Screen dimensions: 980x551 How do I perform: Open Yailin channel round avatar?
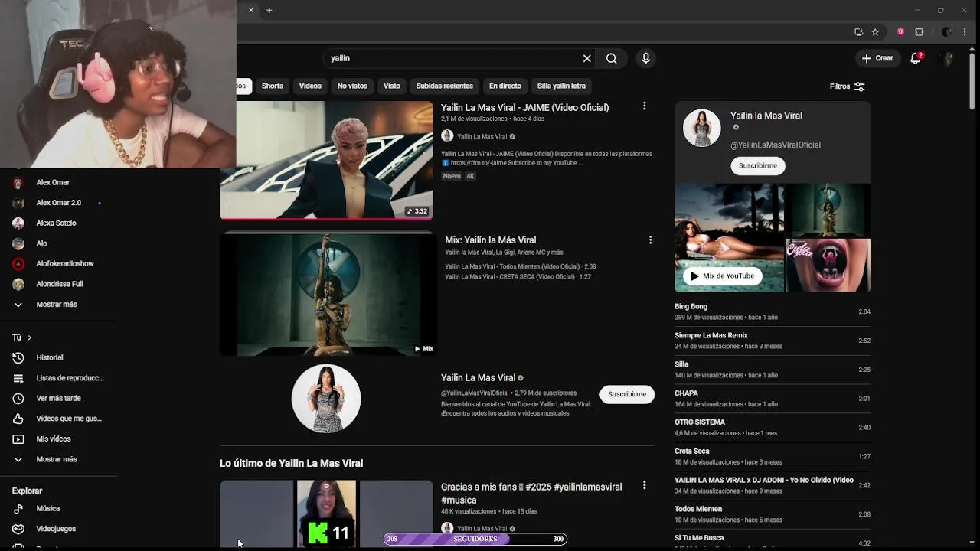(x=326, y=398)
